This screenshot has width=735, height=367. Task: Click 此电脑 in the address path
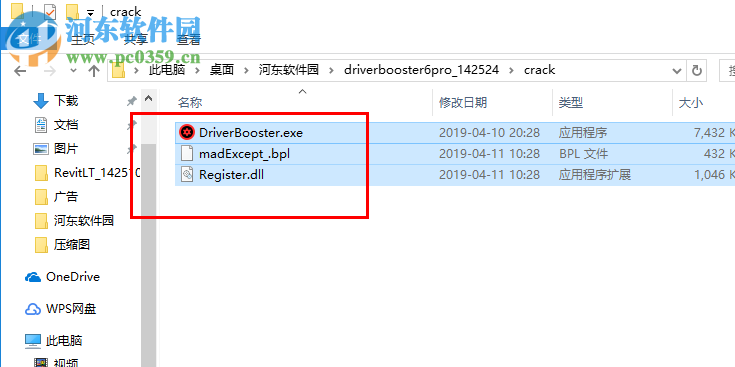167,70
